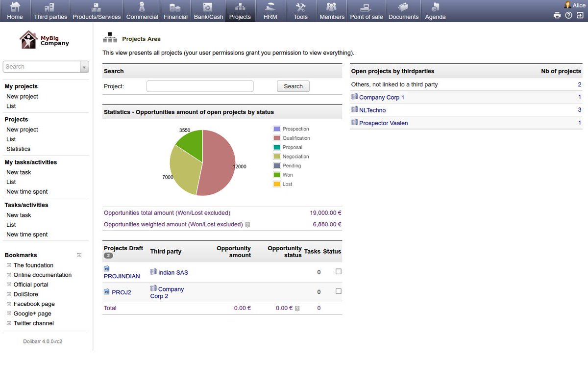588x368 pixels.
Task: Check the status checkbox for PROJ2
Action: (x=338, y=290)
